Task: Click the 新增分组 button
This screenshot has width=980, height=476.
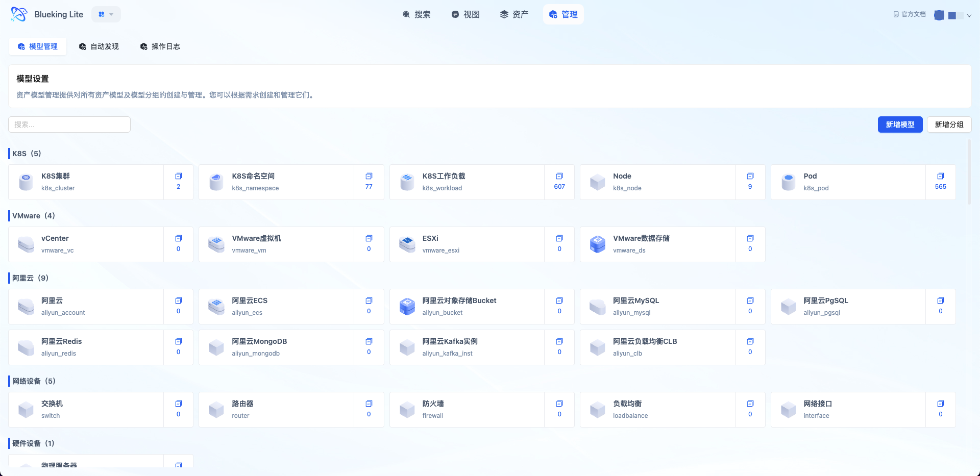Action: click(949, 124)
